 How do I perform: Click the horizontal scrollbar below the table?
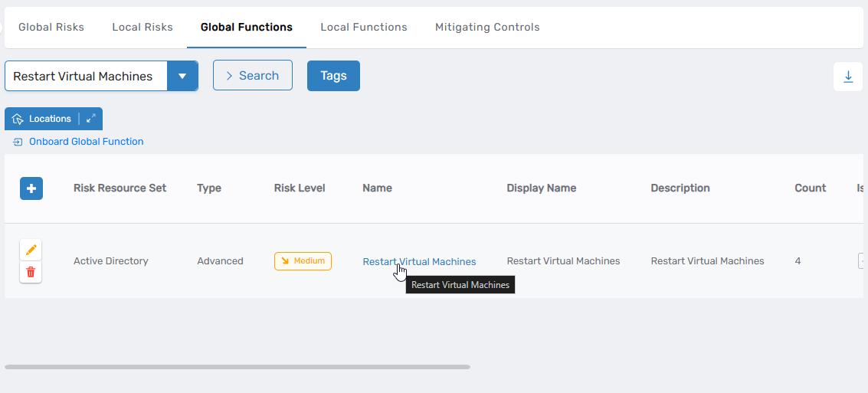tap(237, 367)
